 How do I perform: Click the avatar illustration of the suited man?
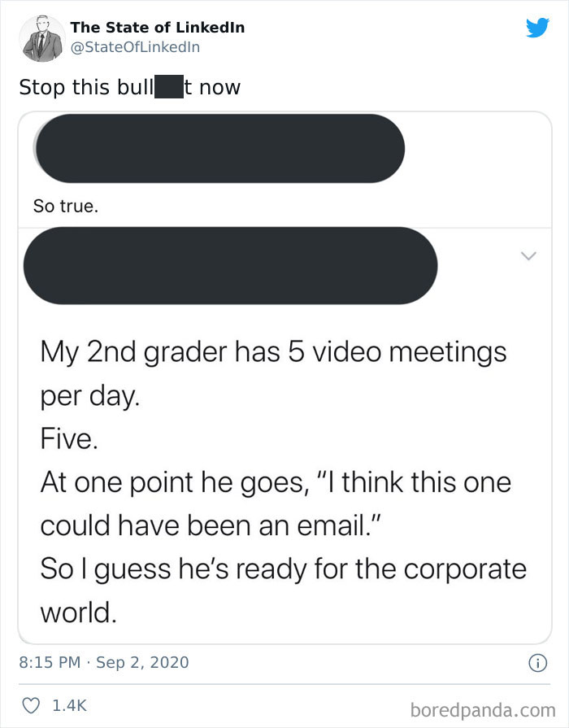click(x=41, y=37)
